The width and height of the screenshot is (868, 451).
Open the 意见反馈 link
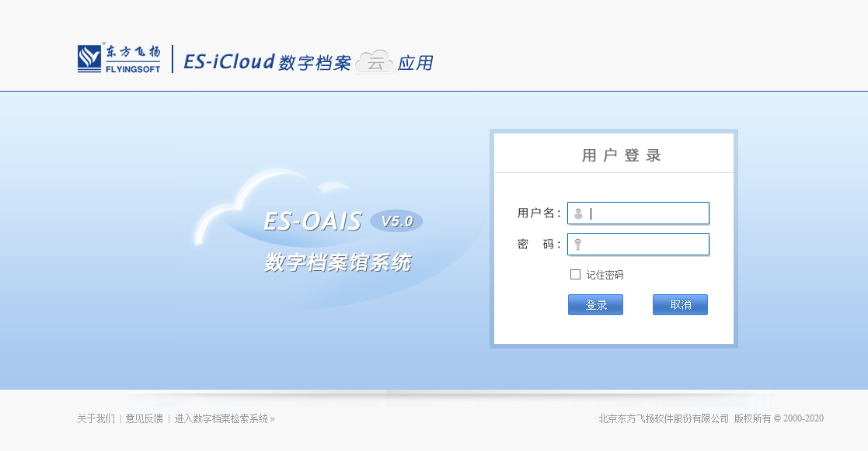pyautogui.click(x=145, y=418)
